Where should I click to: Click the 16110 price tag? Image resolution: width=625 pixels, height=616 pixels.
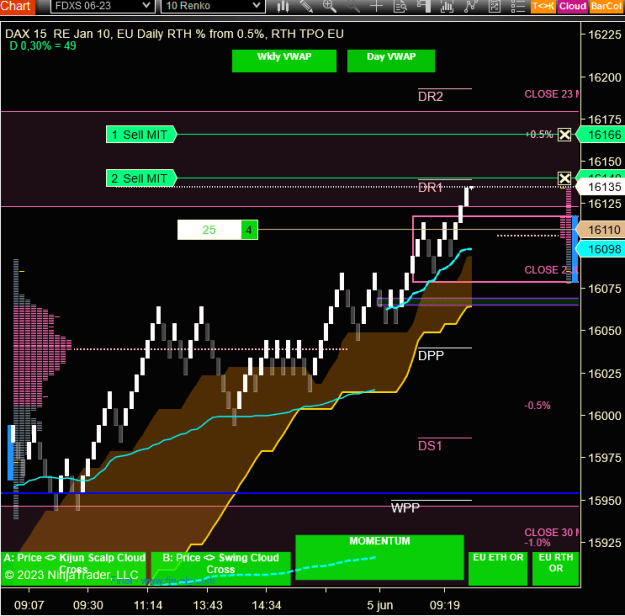pos(601,230)
